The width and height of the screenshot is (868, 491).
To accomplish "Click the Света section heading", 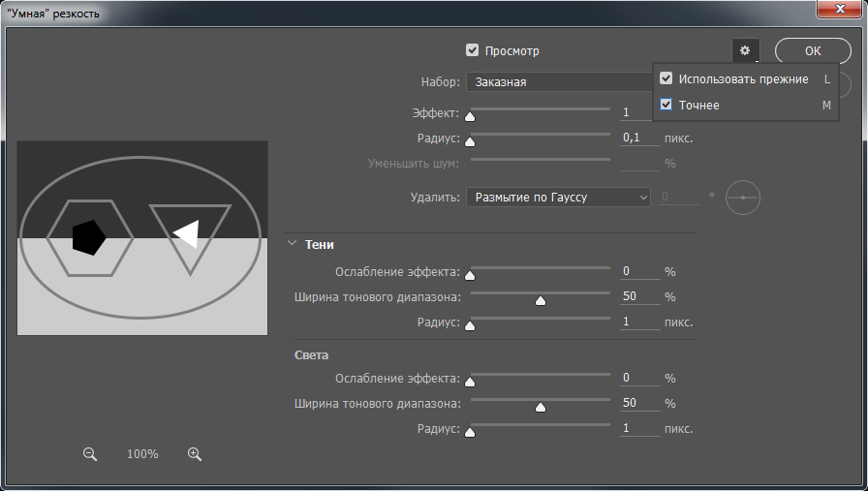I will (x=311, y=355).
